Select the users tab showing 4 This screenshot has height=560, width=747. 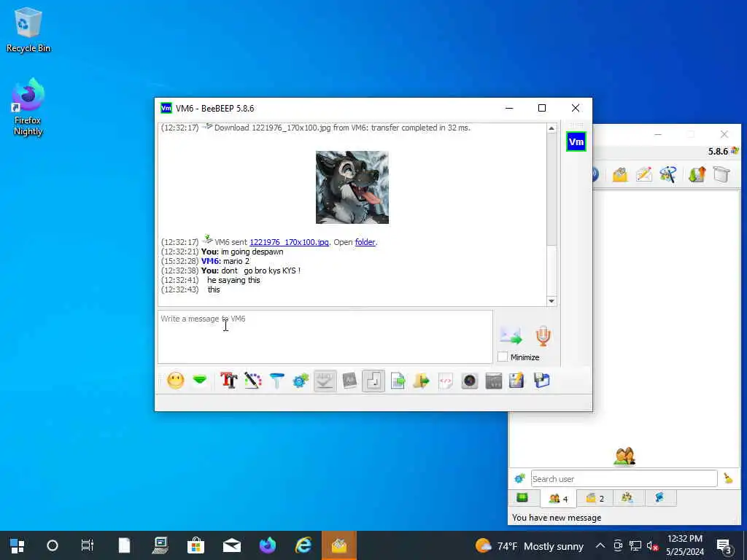[x=558, y=499]
